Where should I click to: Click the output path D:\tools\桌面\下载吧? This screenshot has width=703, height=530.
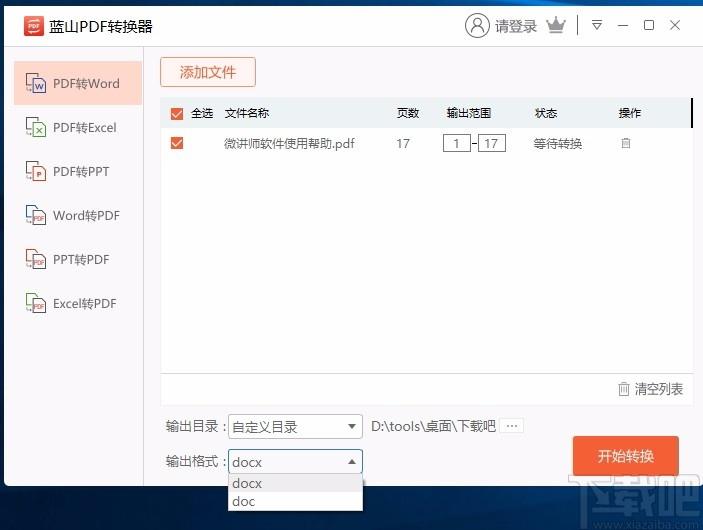pyautogui.click(x=433, y=426)
